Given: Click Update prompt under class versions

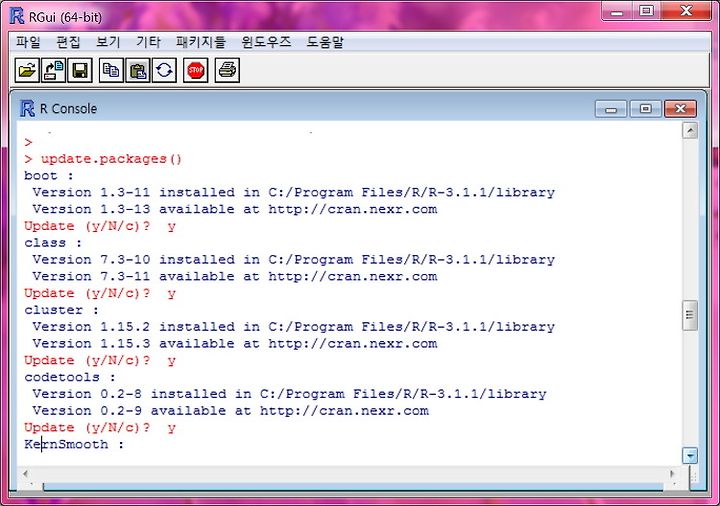Looking at the screenshot, I should [x=100, y=293].
